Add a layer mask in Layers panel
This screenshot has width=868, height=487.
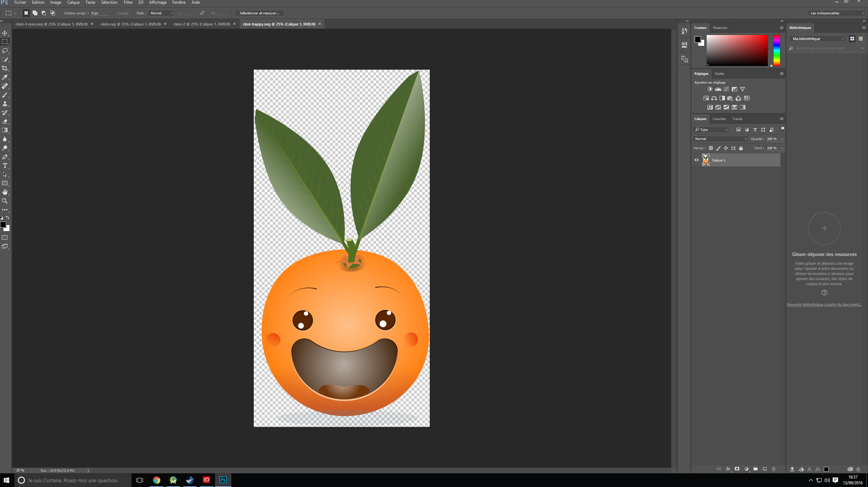737,469
